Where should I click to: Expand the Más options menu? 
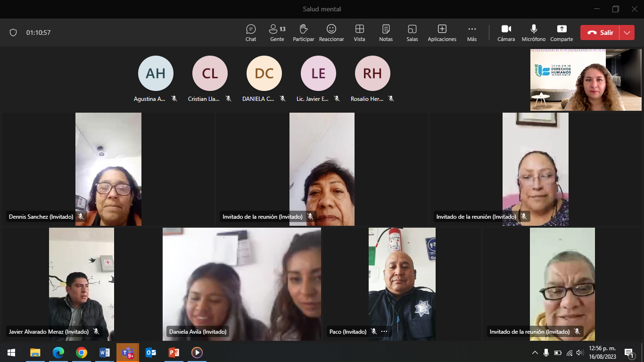point(471,33)
